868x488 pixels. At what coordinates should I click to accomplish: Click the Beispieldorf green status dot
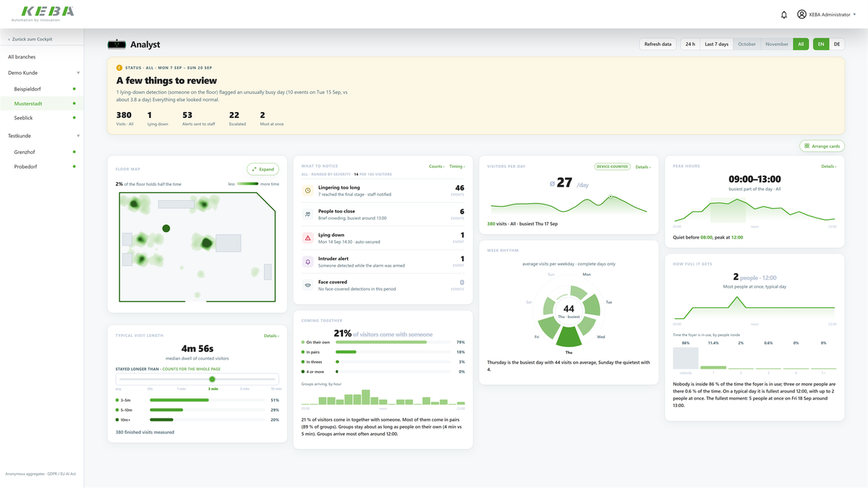pyautogui.click(x=74, y=89)
